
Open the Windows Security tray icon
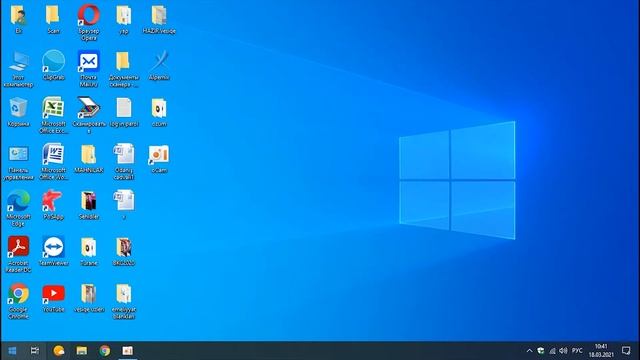(541, 351)
